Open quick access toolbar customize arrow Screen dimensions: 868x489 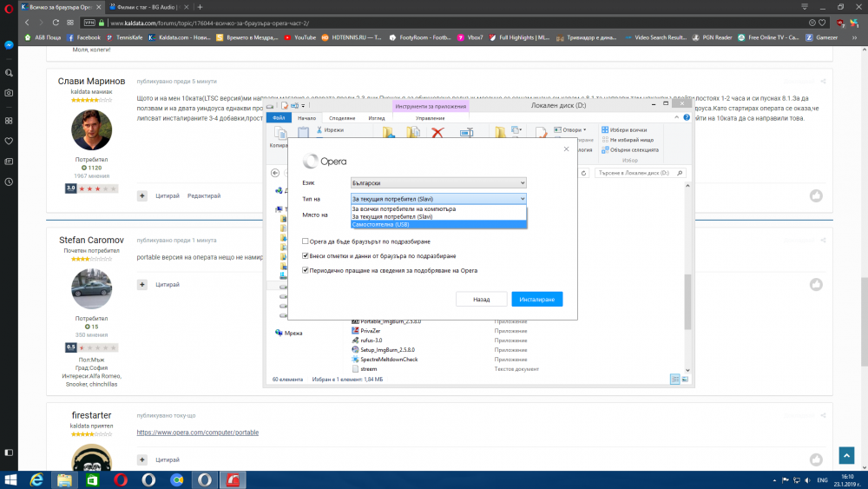[303, 105]
